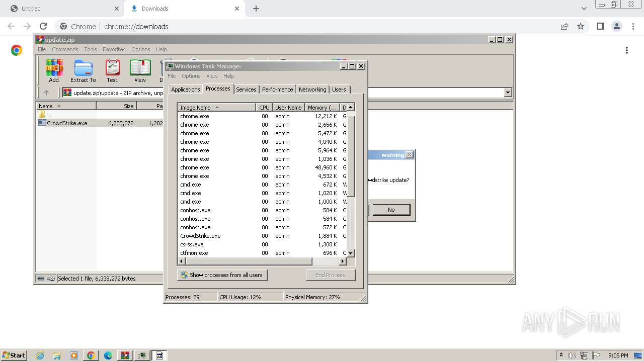The height and width of the screenshot is (362, 644).
Task: Sort WinRAR file list by Size column
Action: pyautogui.click(x=117, y=106)
